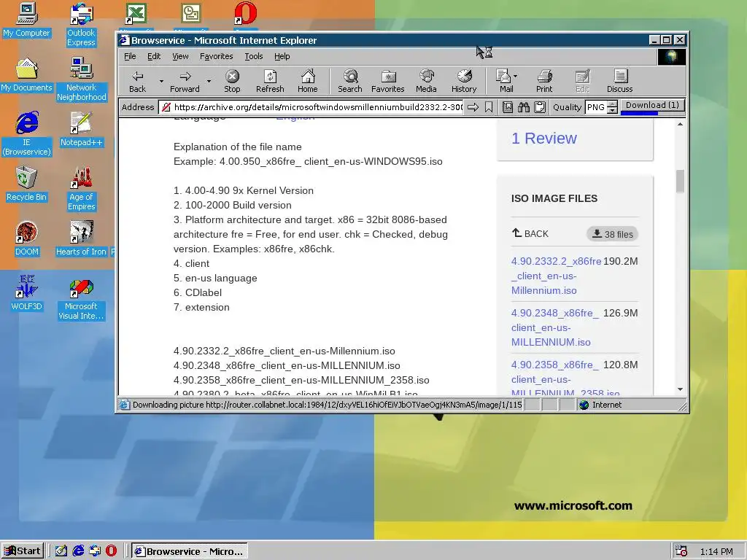Open Outlook Express desktop icon
Image resolution: width=747 pixels, height=560 pixels.
tap(81, 25)
